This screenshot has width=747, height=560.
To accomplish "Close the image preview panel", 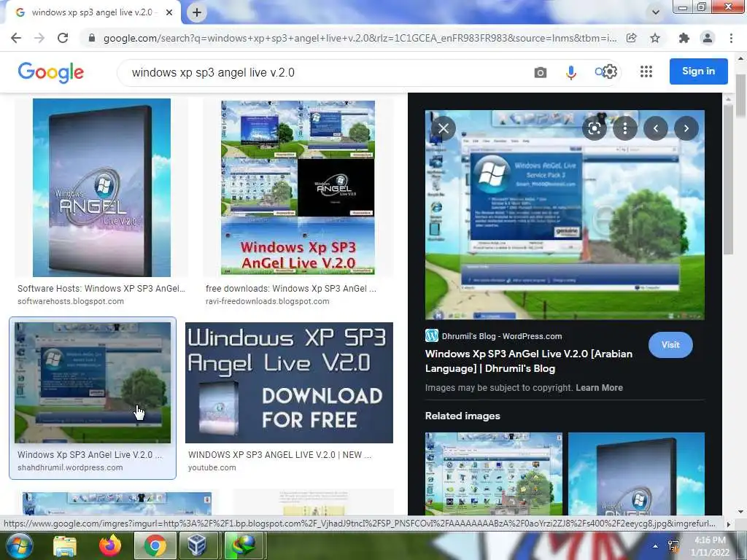I will coord(444,128).
